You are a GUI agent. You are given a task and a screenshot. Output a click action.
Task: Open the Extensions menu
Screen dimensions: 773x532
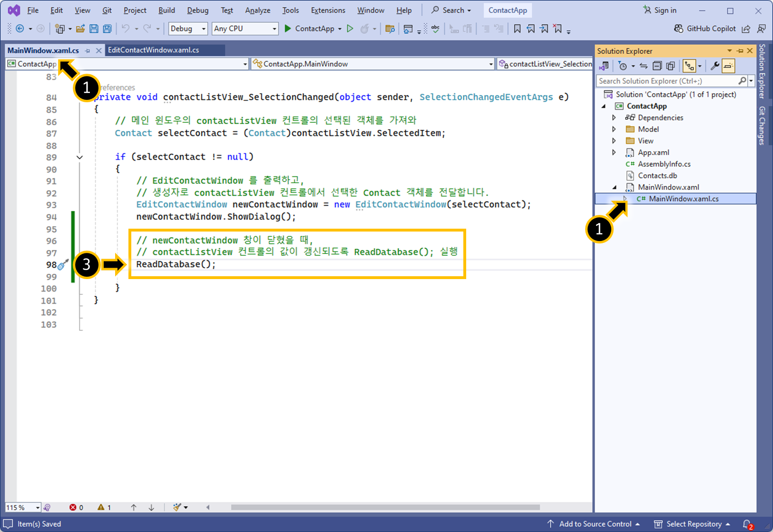(x=328, y=10)
